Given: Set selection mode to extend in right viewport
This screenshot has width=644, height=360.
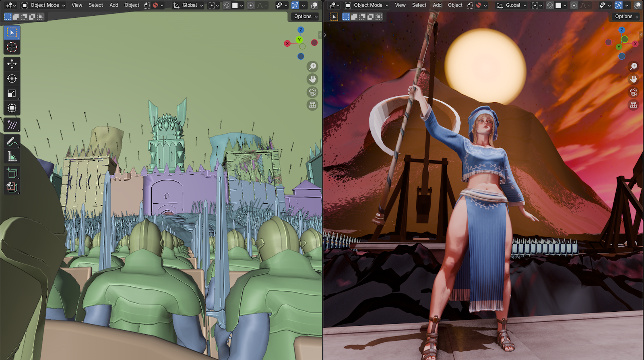Looking at the screenshot, I should (x=354, y=17).
